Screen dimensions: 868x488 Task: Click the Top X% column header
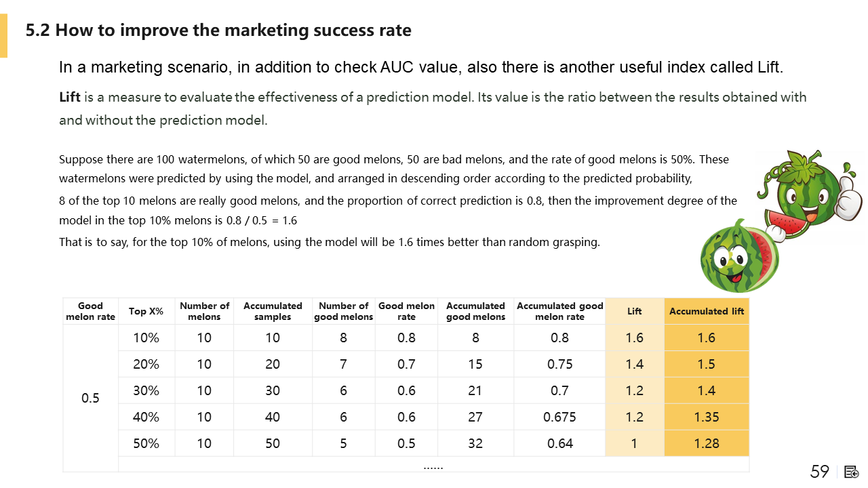tap(146, 311)
